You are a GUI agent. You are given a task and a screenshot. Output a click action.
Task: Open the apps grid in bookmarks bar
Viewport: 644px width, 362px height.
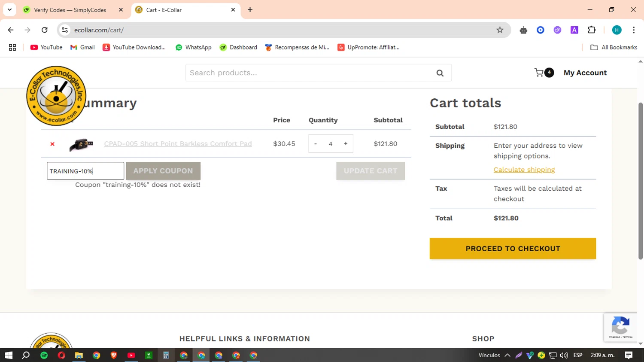(x=12, y=47)
